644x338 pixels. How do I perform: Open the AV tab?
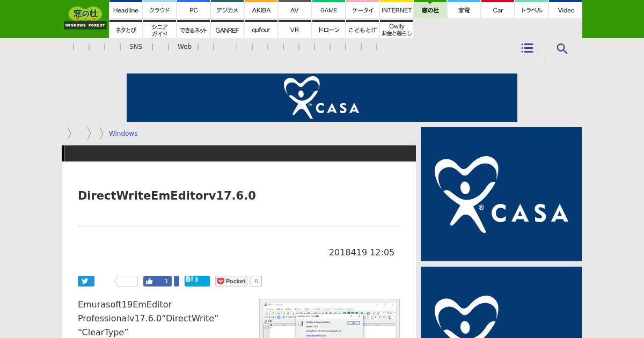point(295,10)
